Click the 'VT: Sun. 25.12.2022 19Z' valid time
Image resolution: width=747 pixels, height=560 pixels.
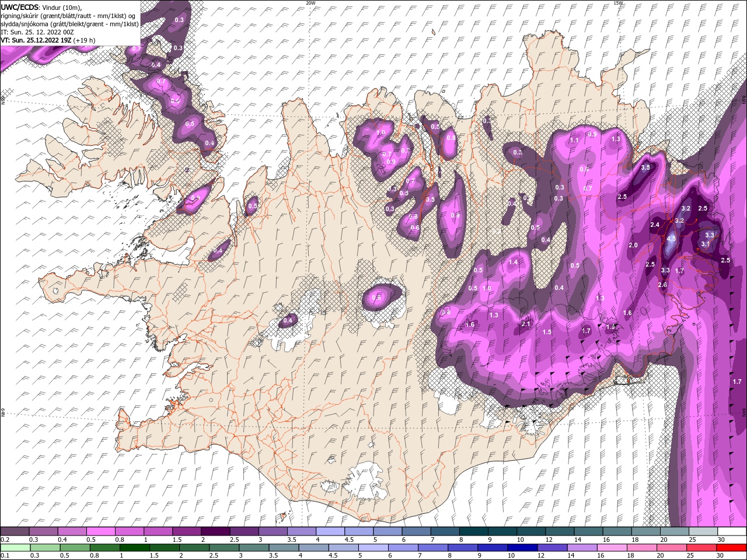35,40
